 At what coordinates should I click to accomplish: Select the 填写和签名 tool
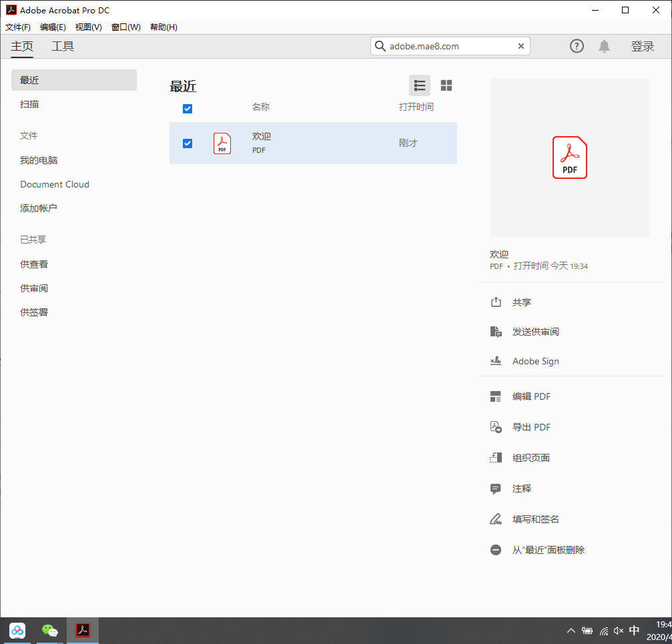click(537, 519)
